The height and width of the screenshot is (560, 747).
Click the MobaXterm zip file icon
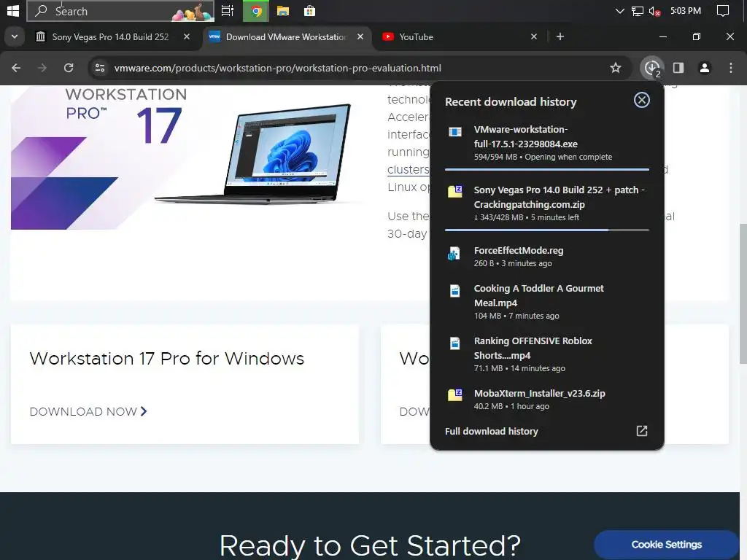tap(455, 394)
